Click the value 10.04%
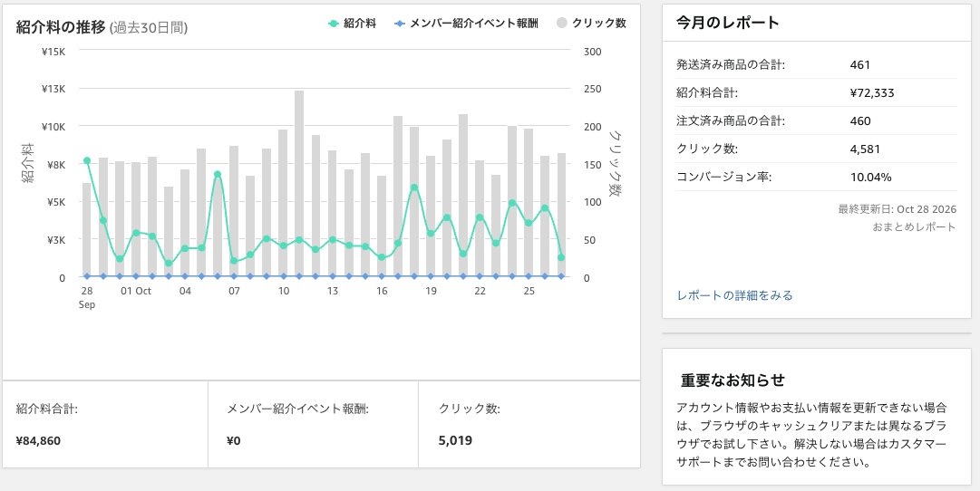The height and width of the screenshot is (491, 980). click(x=870, y=178)
